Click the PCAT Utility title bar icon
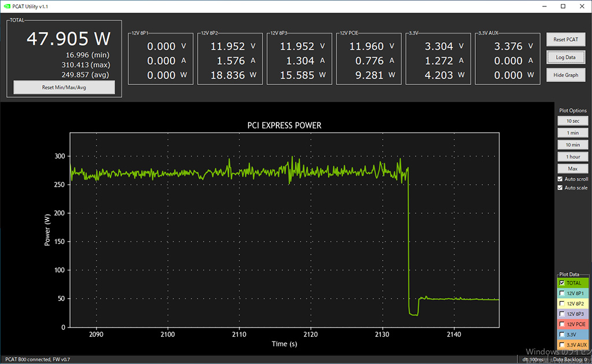 click(6, 6)
